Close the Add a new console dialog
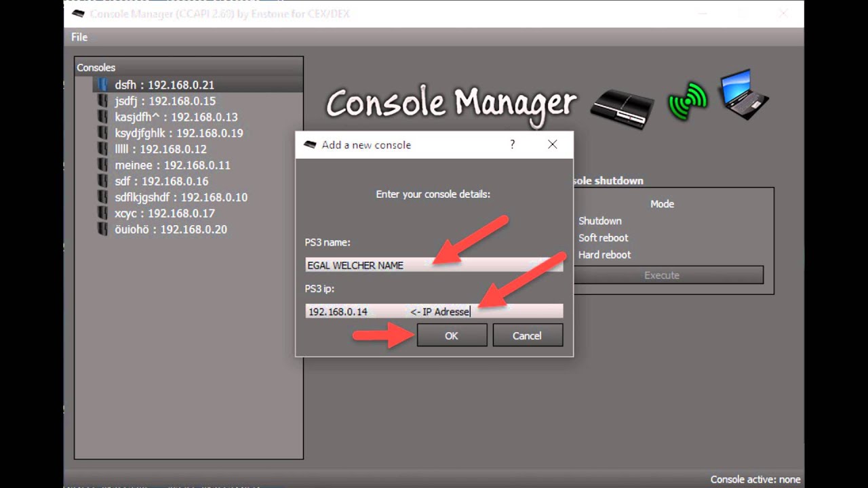The width and height of the screenshot is (868, 488). click(x=553, y=144)
